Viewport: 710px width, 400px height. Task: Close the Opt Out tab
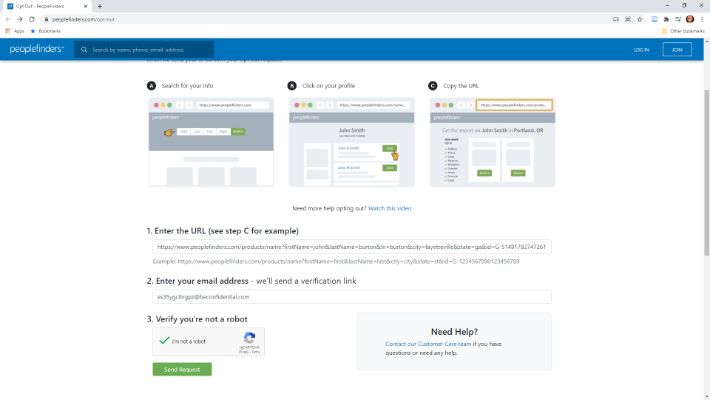(x=86, y=6)
